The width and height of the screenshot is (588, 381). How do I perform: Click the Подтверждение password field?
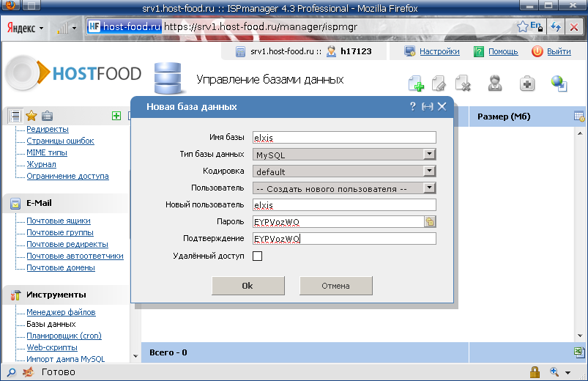click(x=344, y=239)
